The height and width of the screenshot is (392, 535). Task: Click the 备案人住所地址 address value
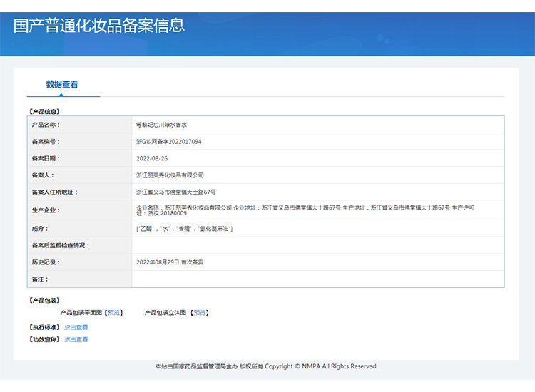[x=175, y=192]
